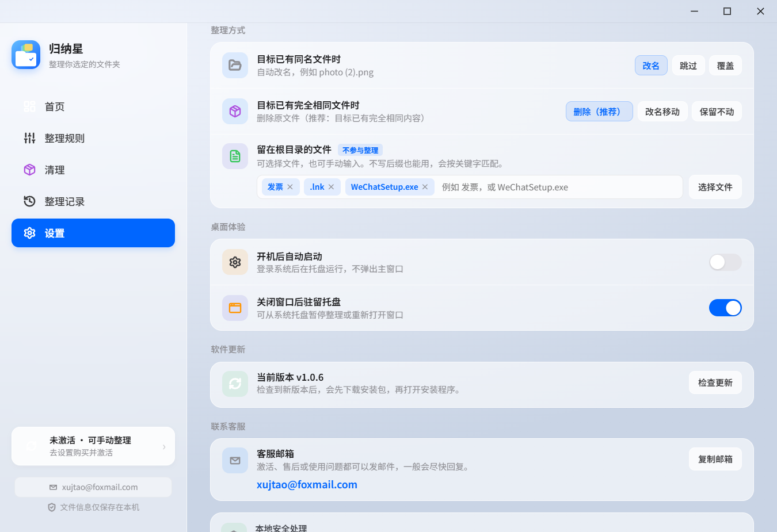Click the 软件更新 section heading
Screen dimensions: 777x532
click(228, 349)
